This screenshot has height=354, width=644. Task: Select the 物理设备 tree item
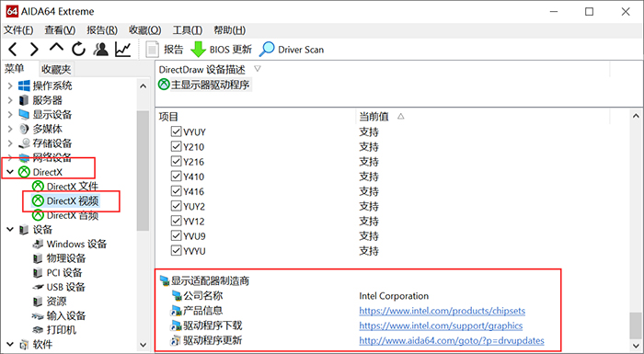[59, 258]
